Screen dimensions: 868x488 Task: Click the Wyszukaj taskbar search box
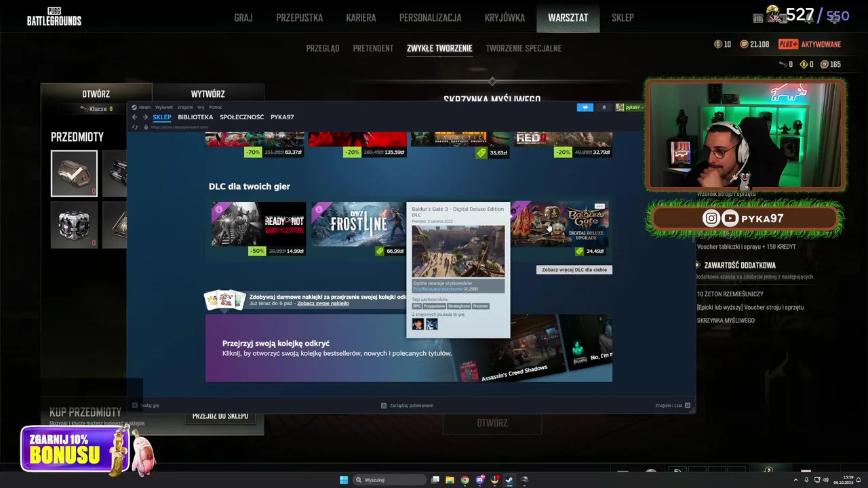coord(389,480)
